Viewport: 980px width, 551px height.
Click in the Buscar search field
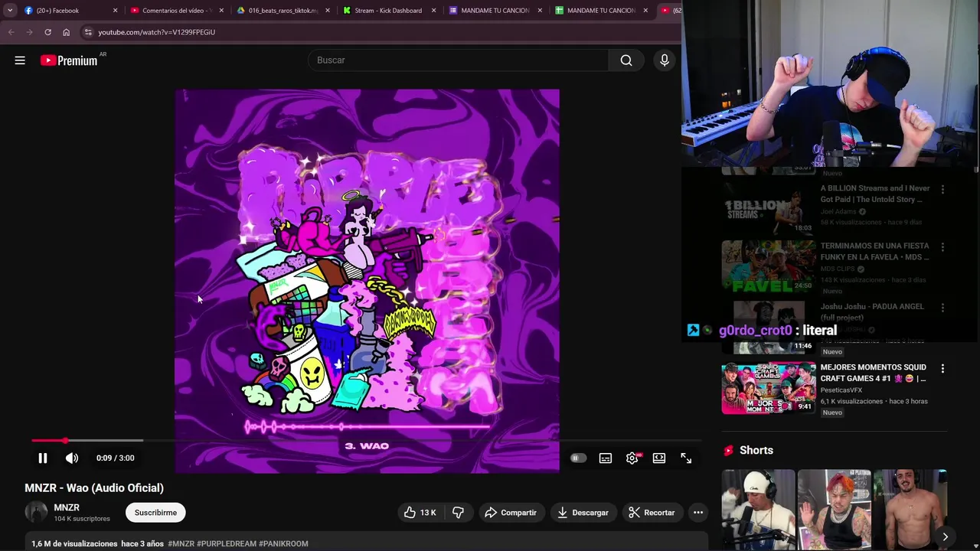click(x=458, y=60)
